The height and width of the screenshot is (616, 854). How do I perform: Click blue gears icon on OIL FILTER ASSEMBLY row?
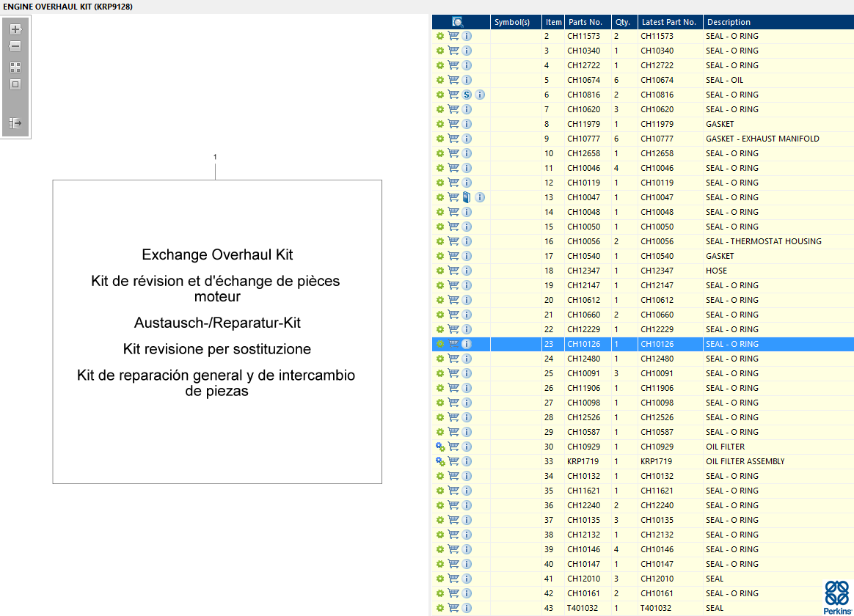440,461
